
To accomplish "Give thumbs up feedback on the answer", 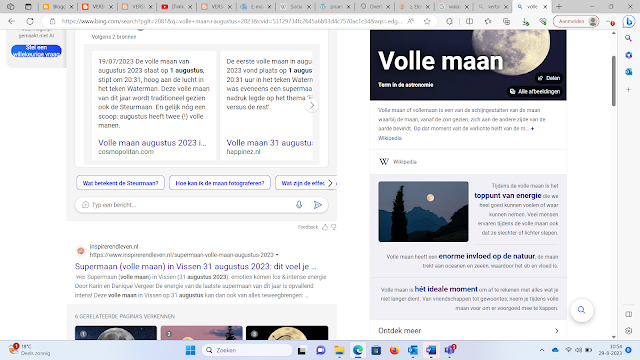I will [x=325, y=227].
